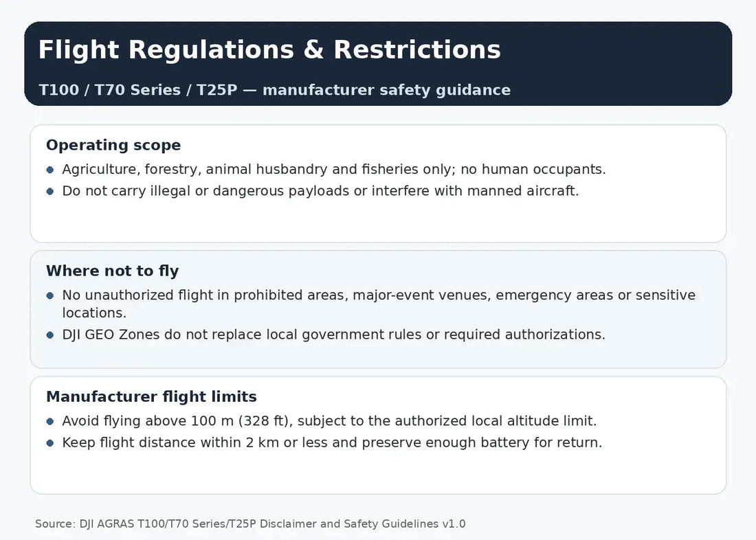
Task: Click the bullet before 'Agriculture, forestry' line
Action: (50, 170)
